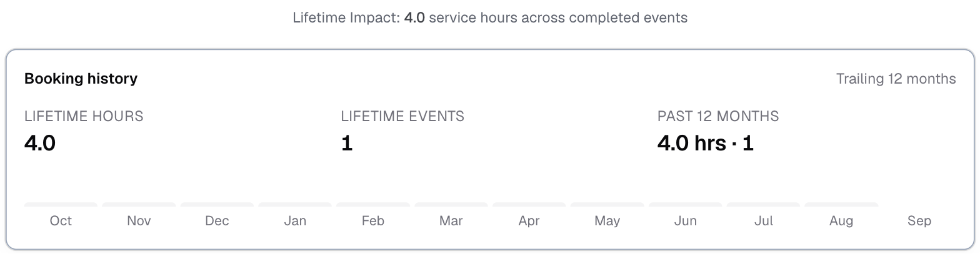Image resolution: width=980 pixels, height=254 pixels.
Task: Click the Lifetime Events value 1
Action: (x=347, y=144)
